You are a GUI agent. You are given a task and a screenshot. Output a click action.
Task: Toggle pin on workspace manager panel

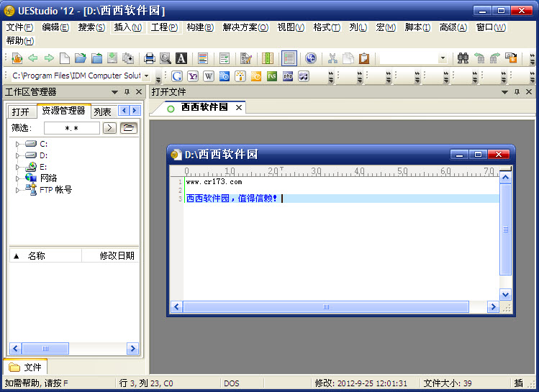point(127,92)
